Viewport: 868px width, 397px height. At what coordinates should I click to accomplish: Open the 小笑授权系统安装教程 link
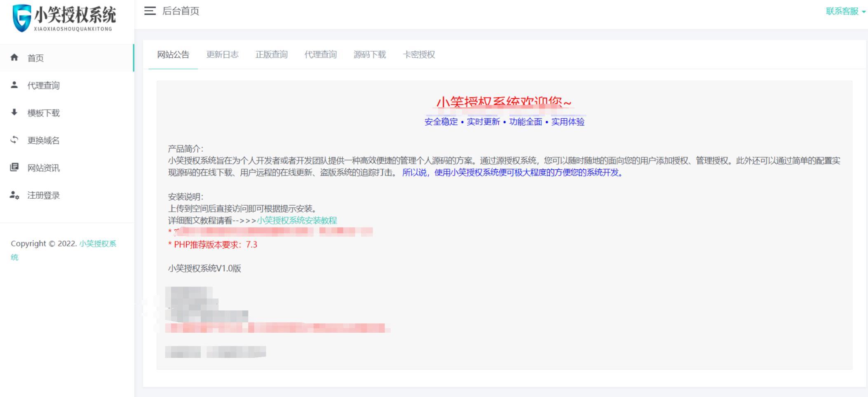[x=297, y=221]
